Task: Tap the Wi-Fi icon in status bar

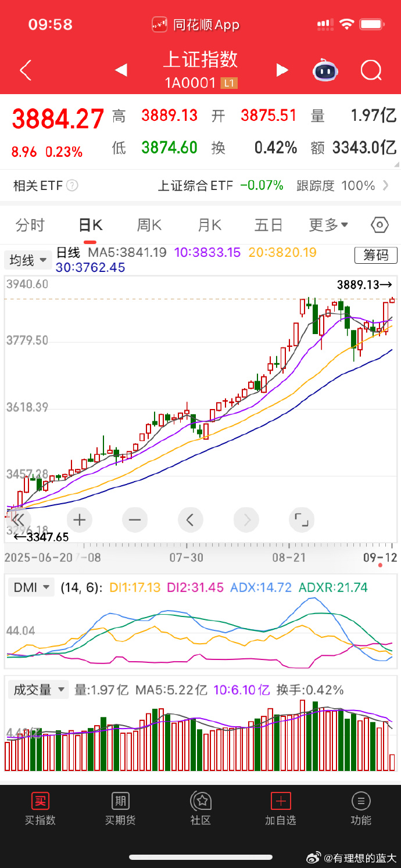Action: 348,24
